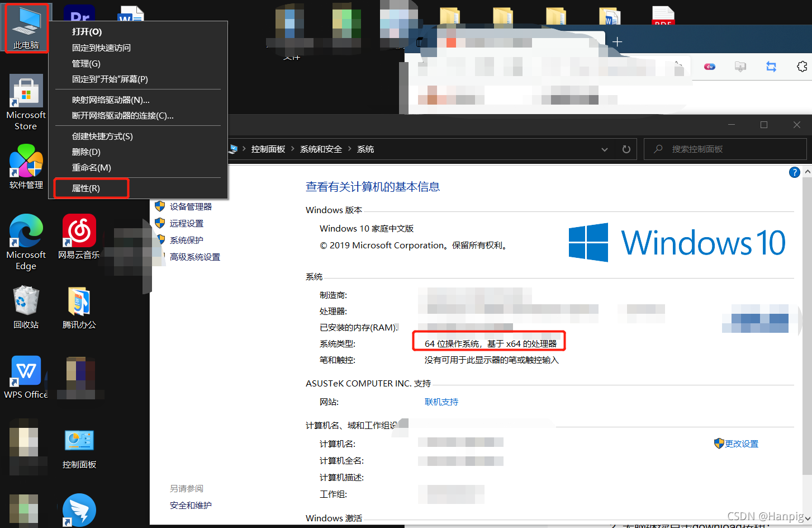Expand the chevron after 系统和安全 breadcrumb
This screenshot has width=812, height=528.
pyautogui.click(x=350, y=149)
